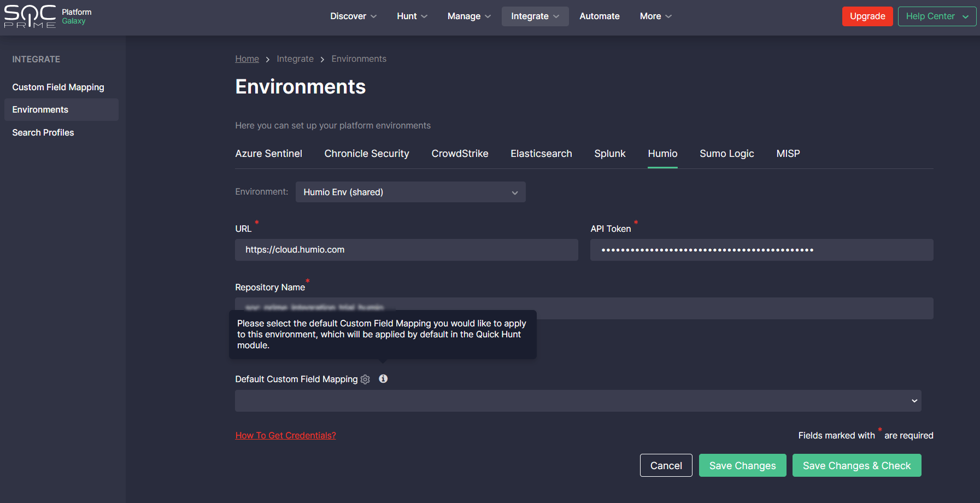Expand the Integrate menu

point(535,16)
